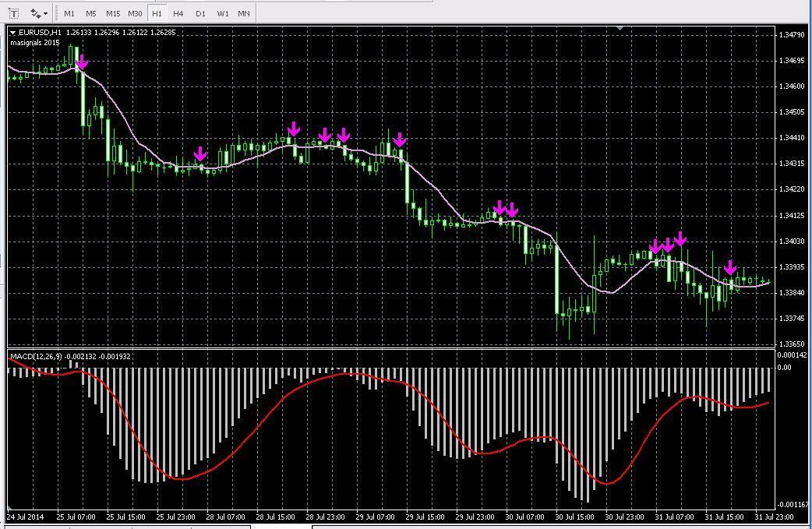Open the triangle menu beside EURUSD,H1

[x=13, y=33]
